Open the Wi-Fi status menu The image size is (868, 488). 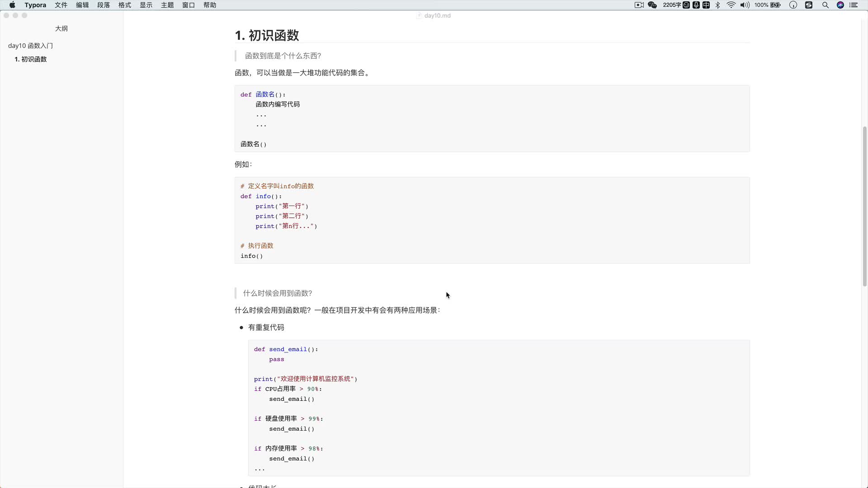pyautogui.click(x=731, y=5)
